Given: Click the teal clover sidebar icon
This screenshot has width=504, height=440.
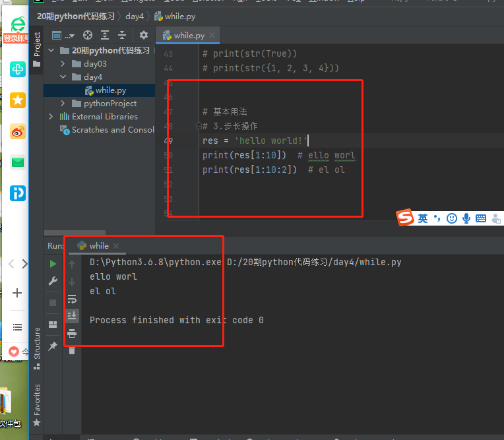Looking at the screenshot, I should 18,69.
